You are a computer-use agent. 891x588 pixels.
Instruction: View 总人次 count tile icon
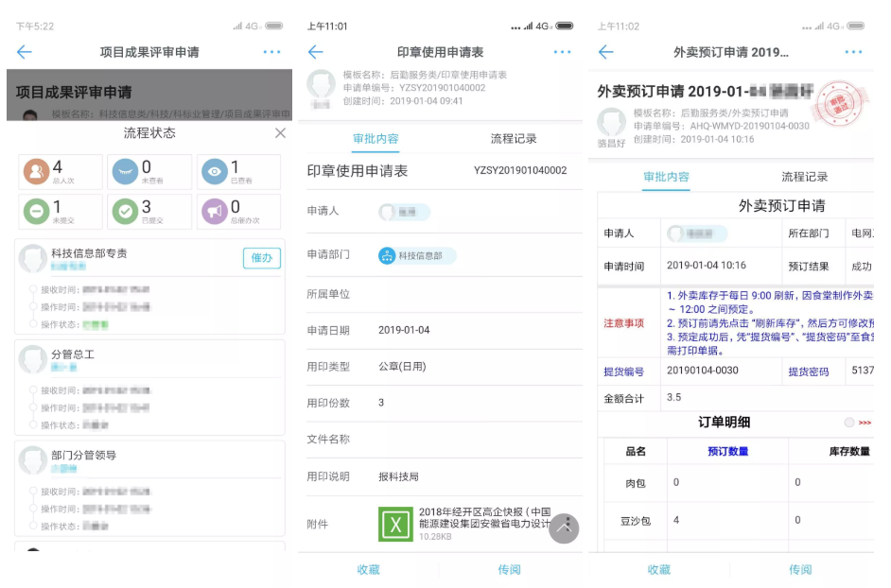[x=36, y=171]
